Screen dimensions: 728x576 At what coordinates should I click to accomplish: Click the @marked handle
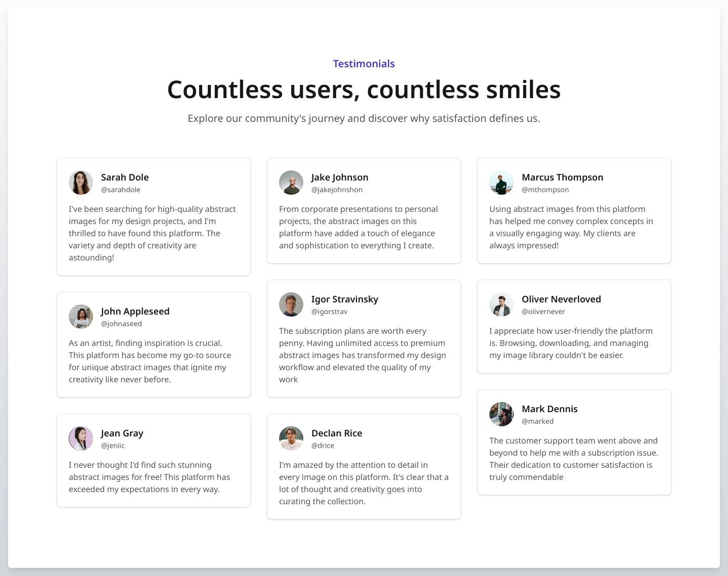537,421
